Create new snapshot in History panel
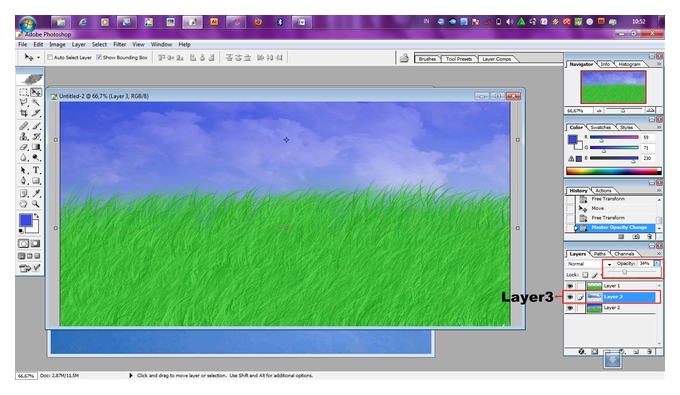Image resolution: width=680 pixels, height=395 pixels. [636, 236]
